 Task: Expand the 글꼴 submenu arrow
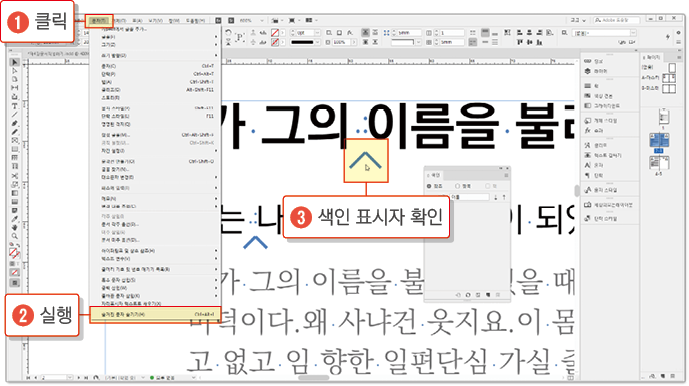pos(216,37)
